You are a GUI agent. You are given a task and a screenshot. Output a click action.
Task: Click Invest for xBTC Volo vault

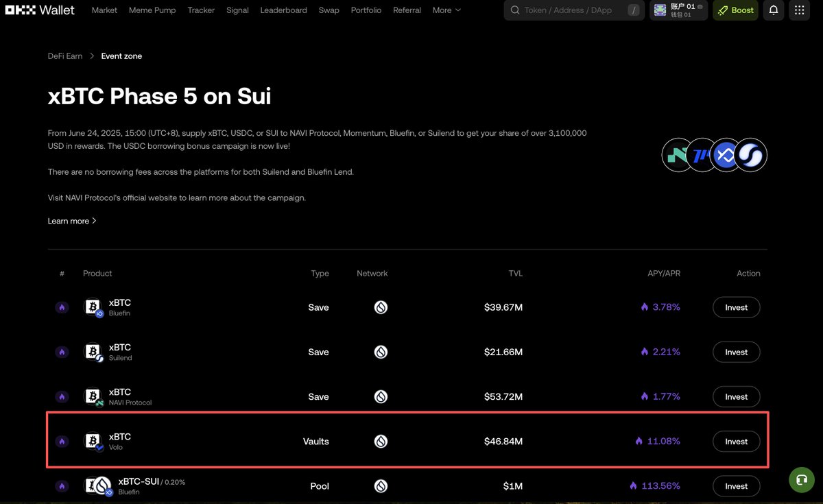tap(736, 442)
